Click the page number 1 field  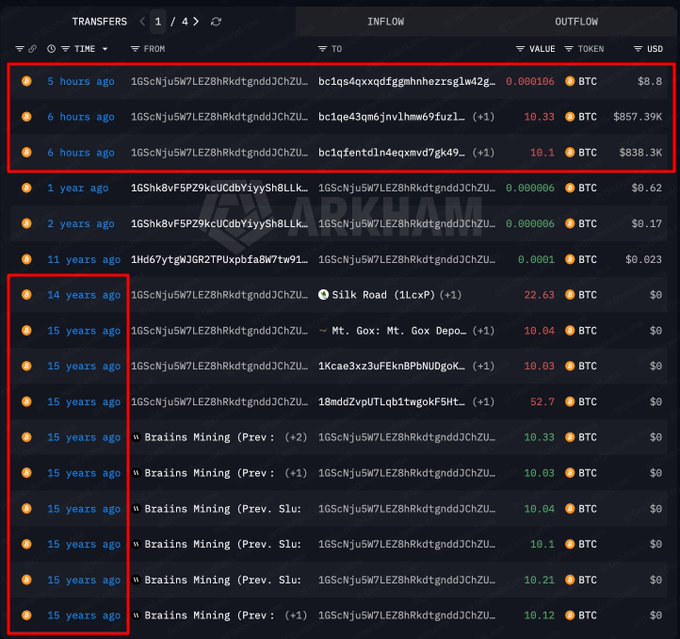click(x=158, y=22)
